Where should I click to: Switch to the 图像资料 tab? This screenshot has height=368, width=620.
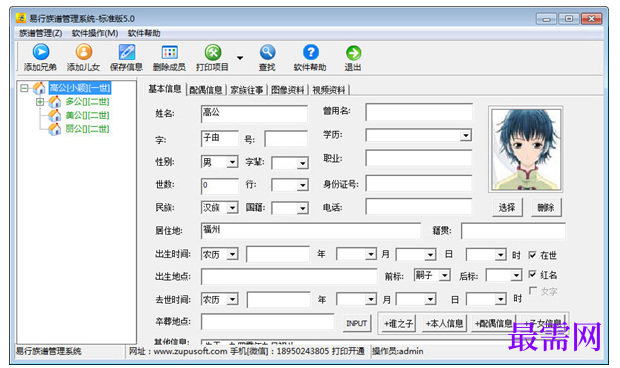(287, 90)
